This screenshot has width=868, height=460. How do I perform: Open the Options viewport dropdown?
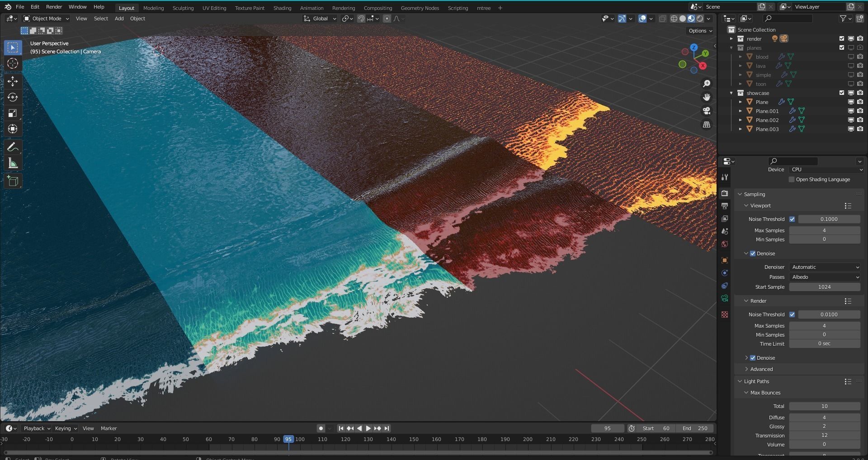click(700, 31)
